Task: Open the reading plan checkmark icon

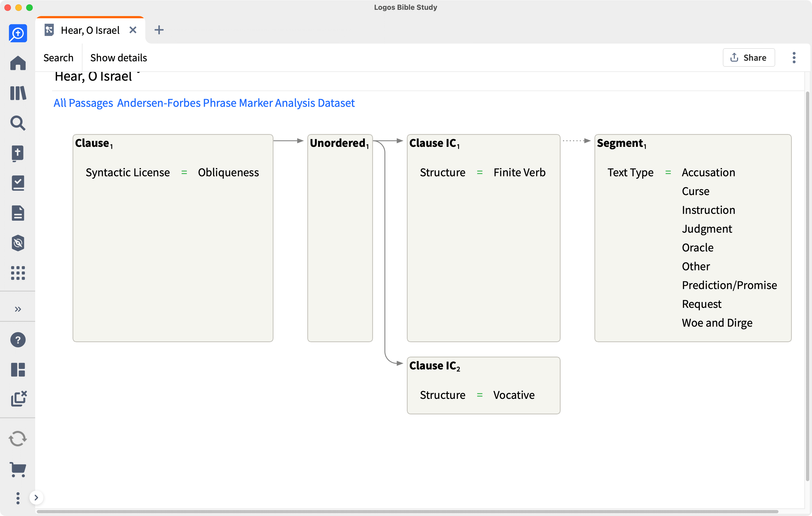Action: pos(18,183)
